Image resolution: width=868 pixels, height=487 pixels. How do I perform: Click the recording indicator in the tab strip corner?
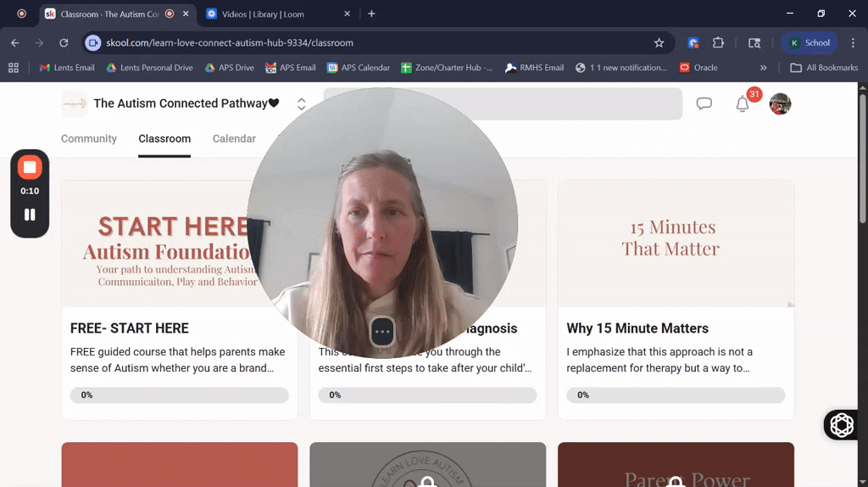(x=21, y=14)
